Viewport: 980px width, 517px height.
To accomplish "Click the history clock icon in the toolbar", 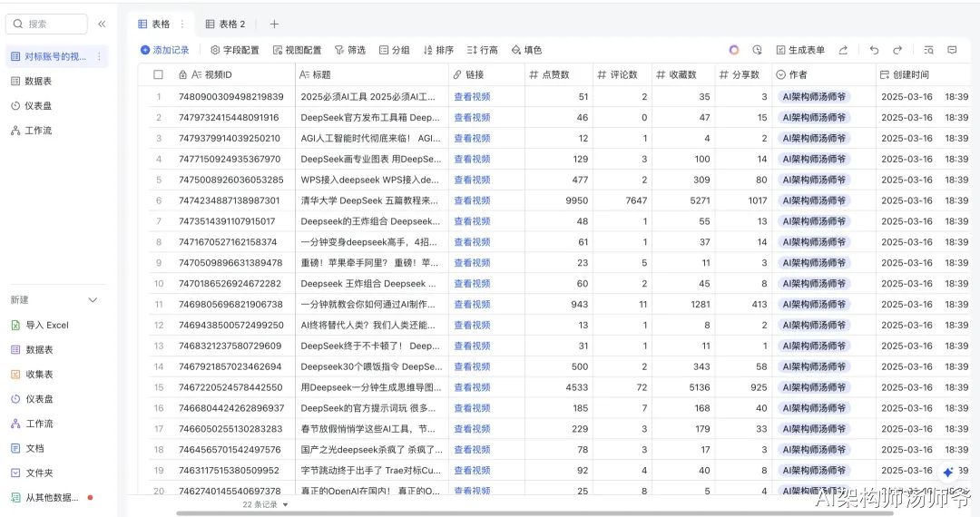I will pyautogui.click(x=757, y=50).
